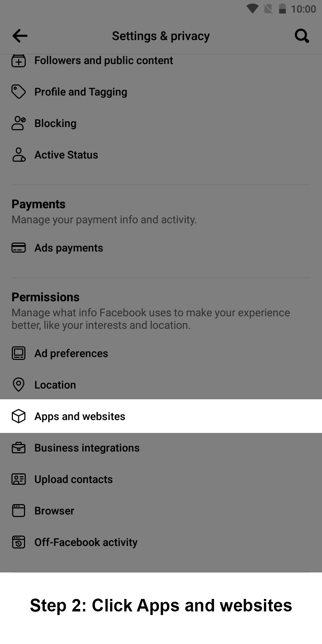This screenshot has height=644, width=322.
Task: Tap the Apps and websites cube icon
Action: (19, 416)
